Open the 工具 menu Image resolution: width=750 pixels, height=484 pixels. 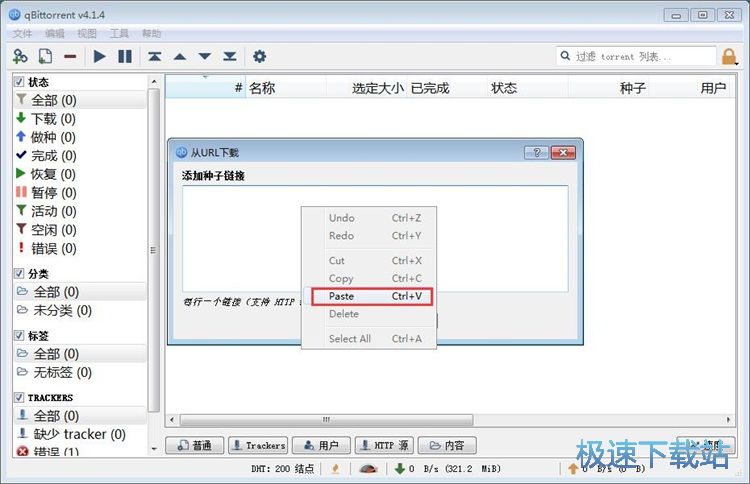[x=119, y=33]
